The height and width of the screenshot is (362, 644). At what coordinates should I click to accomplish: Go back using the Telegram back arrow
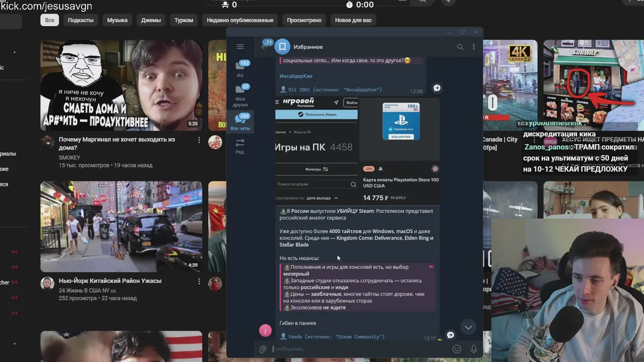point(264,47)
